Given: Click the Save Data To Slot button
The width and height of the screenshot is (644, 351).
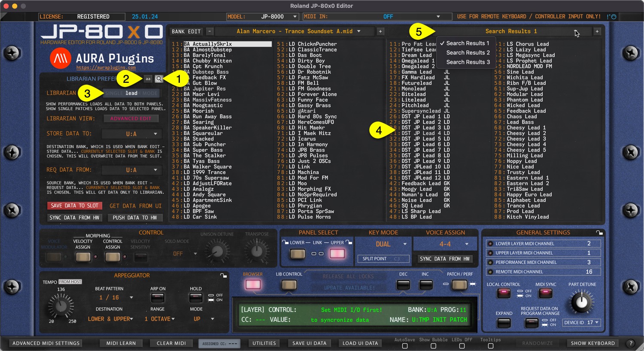Looking at the screenshot, I should pyautogui.click(x=75, y=206).
